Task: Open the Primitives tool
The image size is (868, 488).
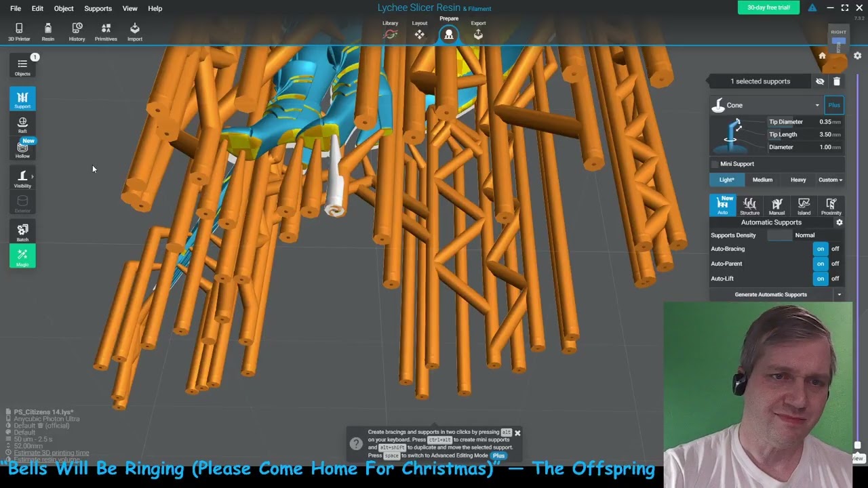Action: pos(106,31)
